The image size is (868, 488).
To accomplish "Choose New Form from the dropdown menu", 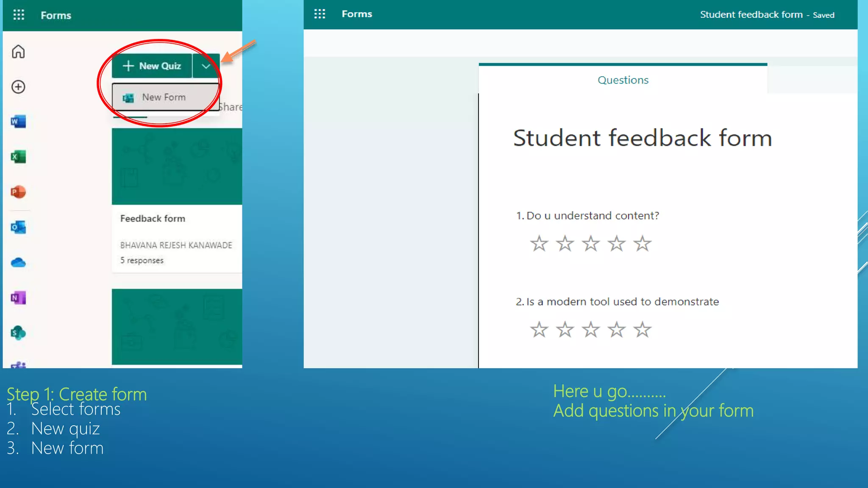I will coord(165,97).
